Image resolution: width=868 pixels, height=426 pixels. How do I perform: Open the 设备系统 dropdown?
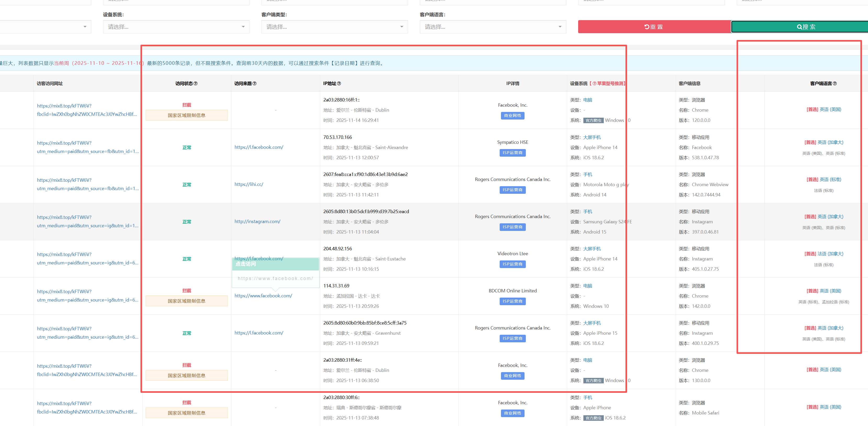pos(176,27)
